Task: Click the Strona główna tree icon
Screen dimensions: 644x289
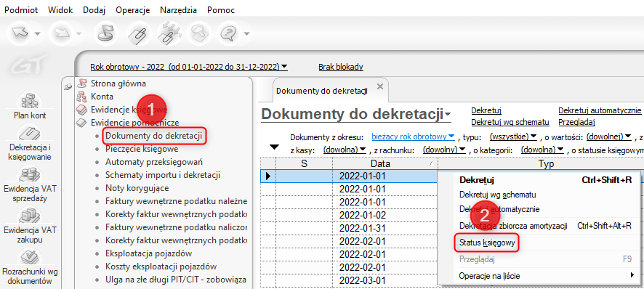Action: click(81, 84)
